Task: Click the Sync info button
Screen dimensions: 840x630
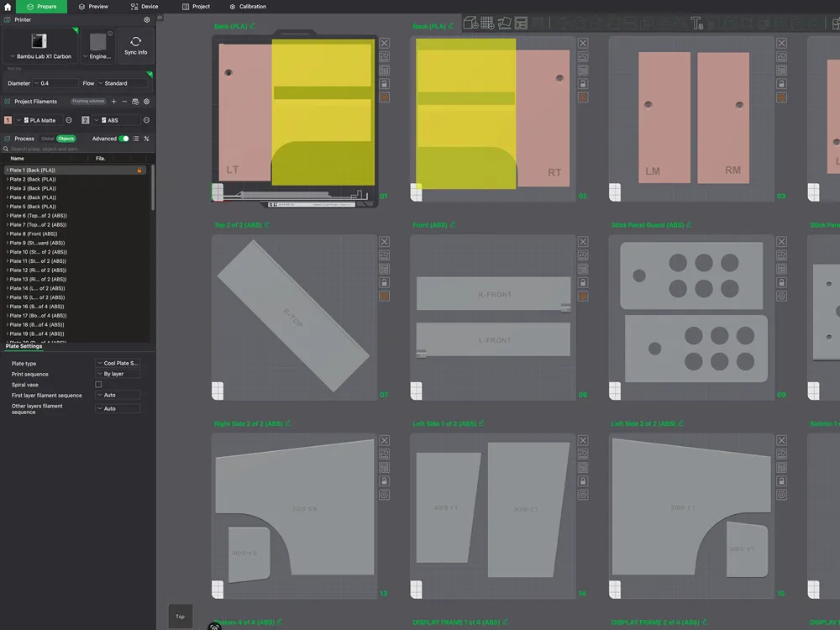Action: (135, 46)
